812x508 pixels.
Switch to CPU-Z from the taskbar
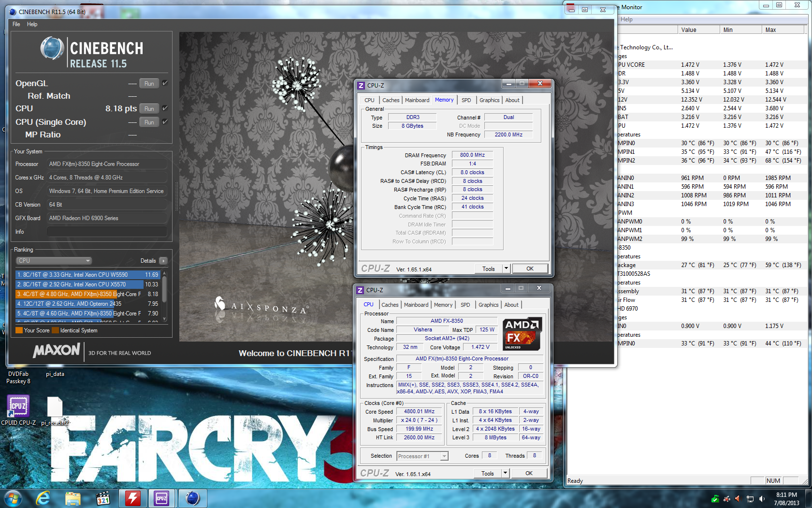pyautogui.click(x=161, y=498)
